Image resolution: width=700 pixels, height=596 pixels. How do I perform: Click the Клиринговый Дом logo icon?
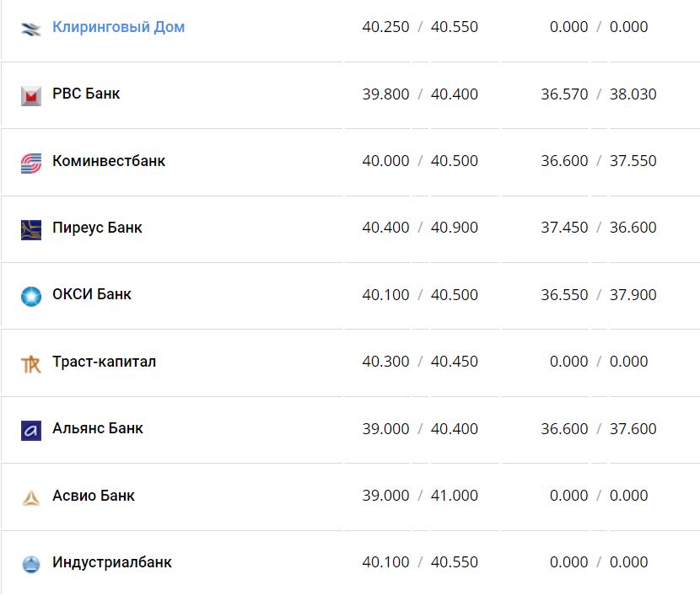click(x=31, y=28)
